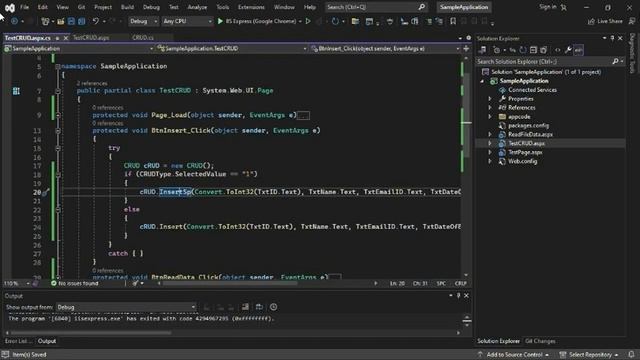
Task: Open the Analyze menu
Action: (197, 7)
